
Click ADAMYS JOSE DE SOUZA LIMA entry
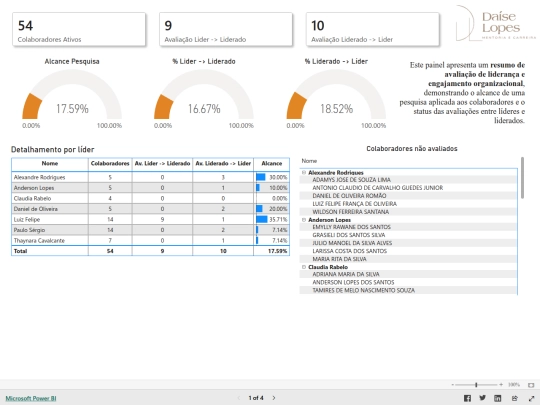pyautogui.click(x=351, y=180)
